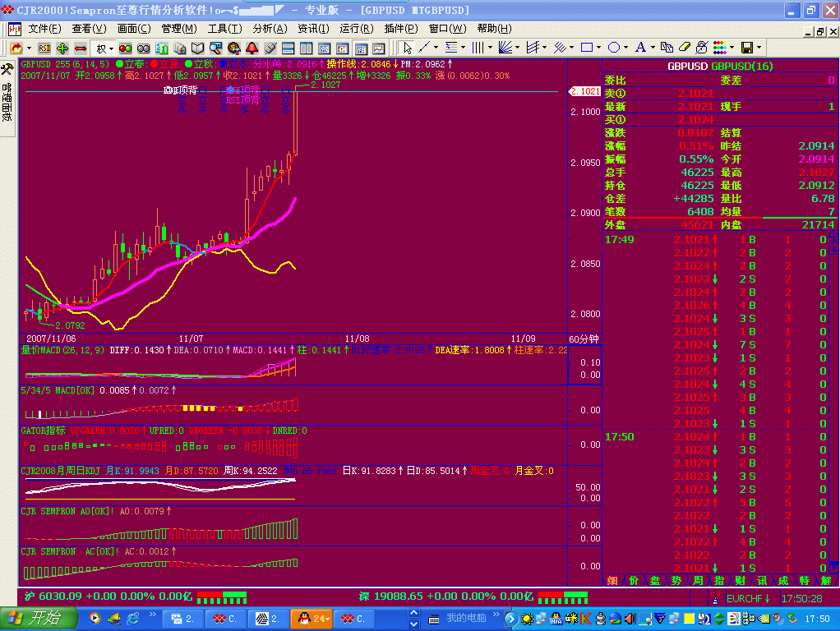
Task: Click the 沪 6030.09 index status text
Action: [108, 596]
